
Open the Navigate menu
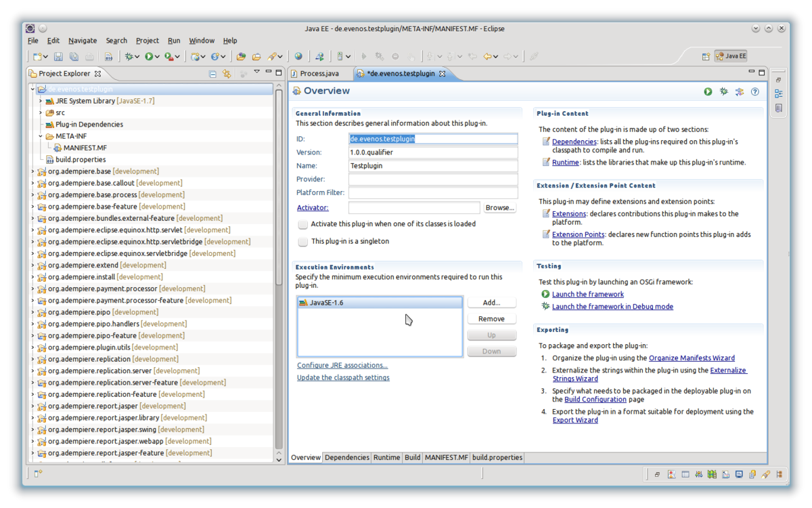coord(83,41)
